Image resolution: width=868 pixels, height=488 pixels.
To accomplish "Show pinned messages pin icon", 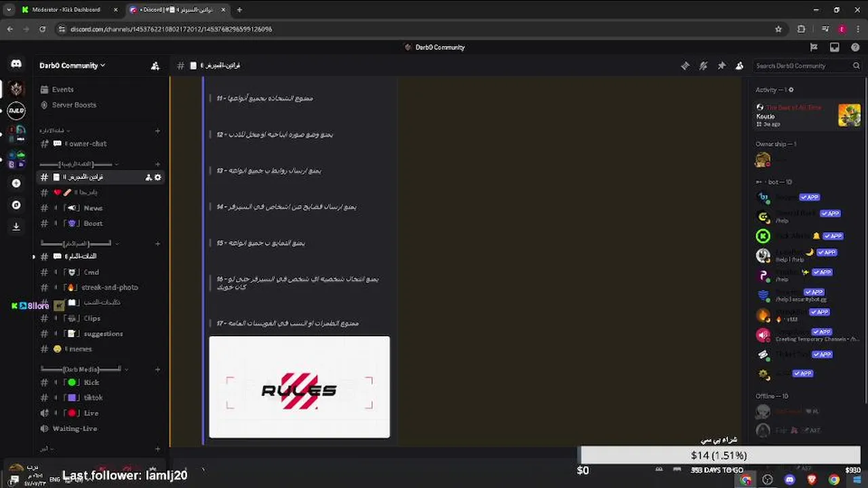I will point(722,66).
